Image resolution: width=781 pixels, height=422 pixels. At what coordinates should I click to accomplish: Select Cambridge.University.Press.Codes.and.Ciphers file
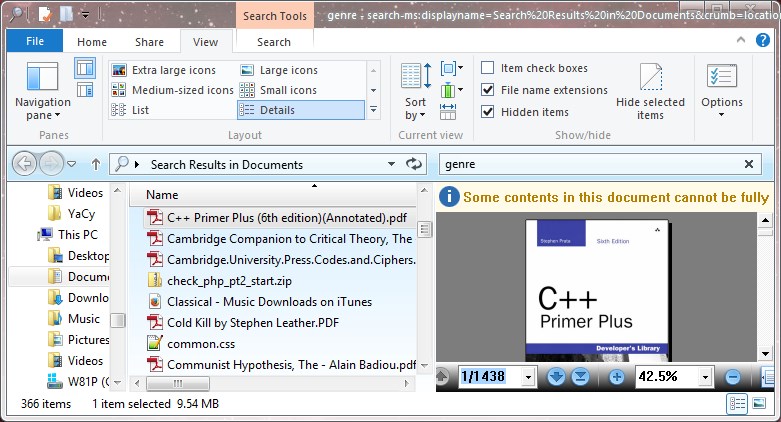tap(279, 260)
